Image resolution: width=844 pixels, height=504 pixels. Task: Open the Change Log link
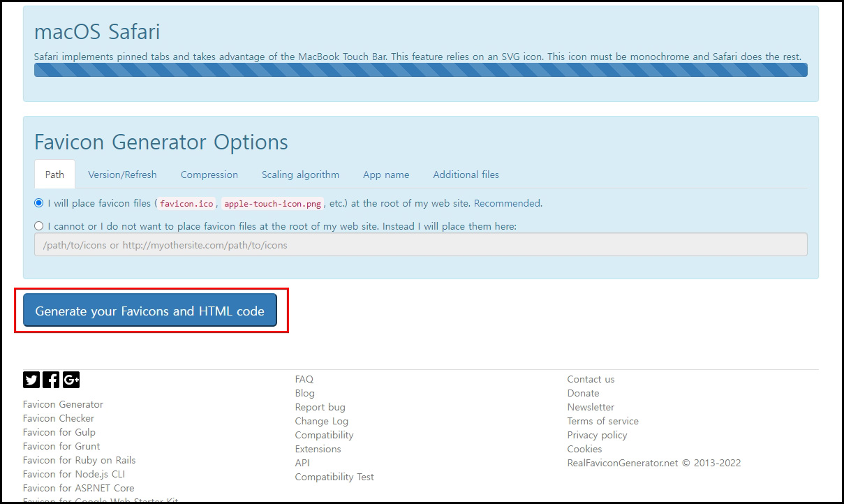(x=322, y=421)
